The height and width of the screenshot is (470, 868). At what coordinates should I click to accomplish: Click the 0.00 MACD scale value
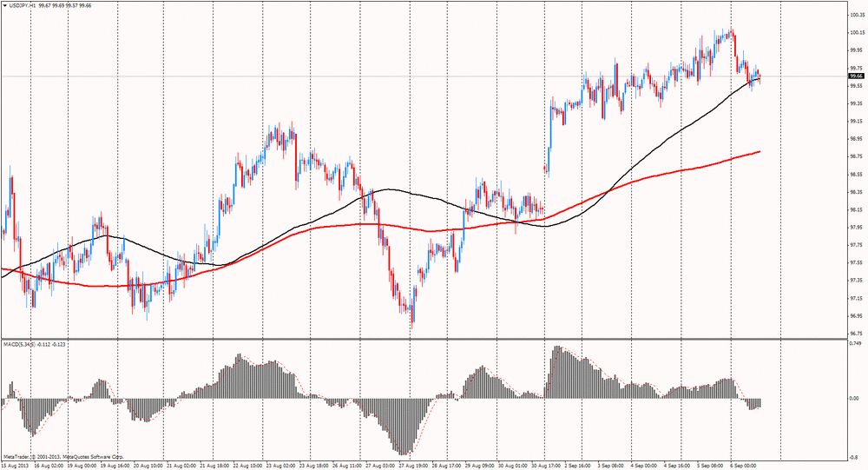click(855, 399)
